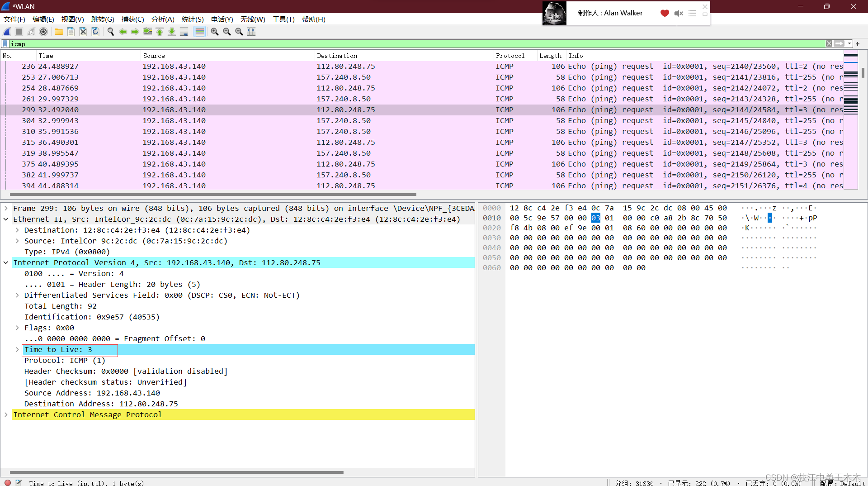Viewport: 868px width, 486px height.
Task: Expand Differentiated Services Field
Action: (x=17, y=295)
